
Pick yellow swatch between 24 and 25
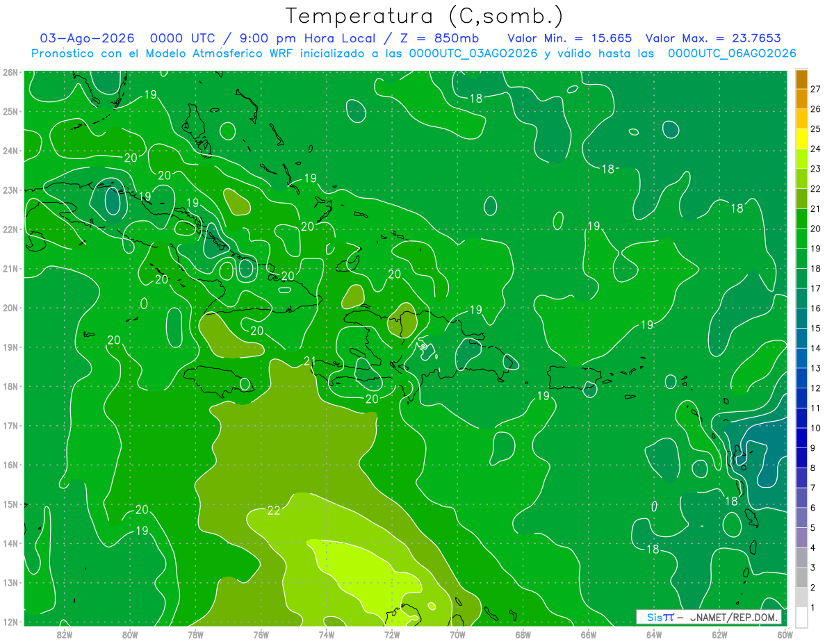pyautogui.click(x=801, y=139)
